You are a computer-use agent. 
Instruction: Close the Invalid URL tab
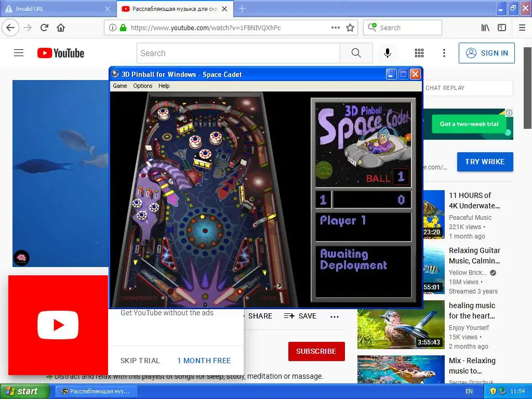[x=107, y=9]
